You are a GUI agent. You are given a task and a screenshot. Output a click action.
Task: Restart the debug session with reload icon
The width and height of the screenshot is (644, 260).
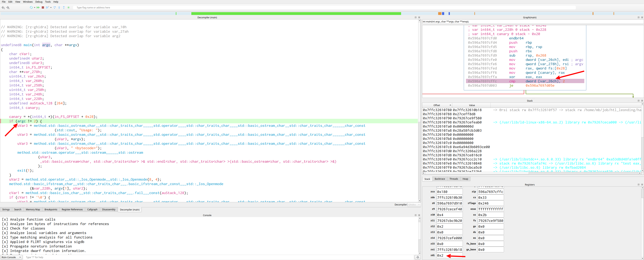point(31,7)
